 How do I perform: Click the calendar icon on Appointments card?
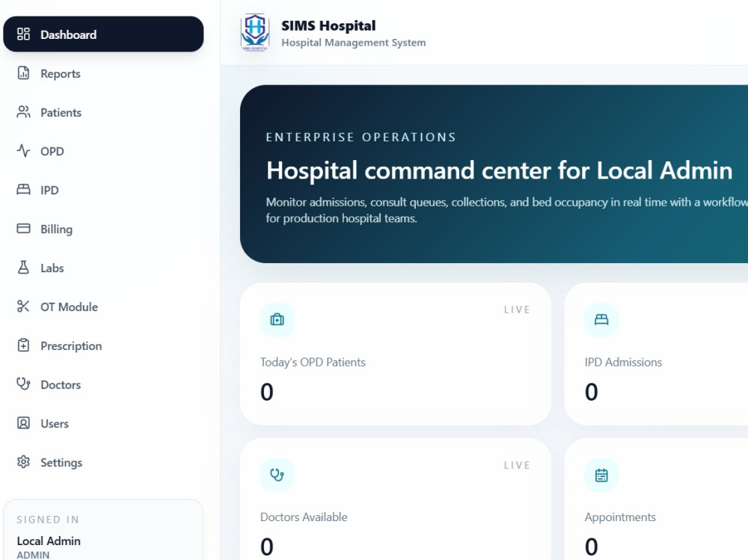pyautogui.click(x=601, y=475)
